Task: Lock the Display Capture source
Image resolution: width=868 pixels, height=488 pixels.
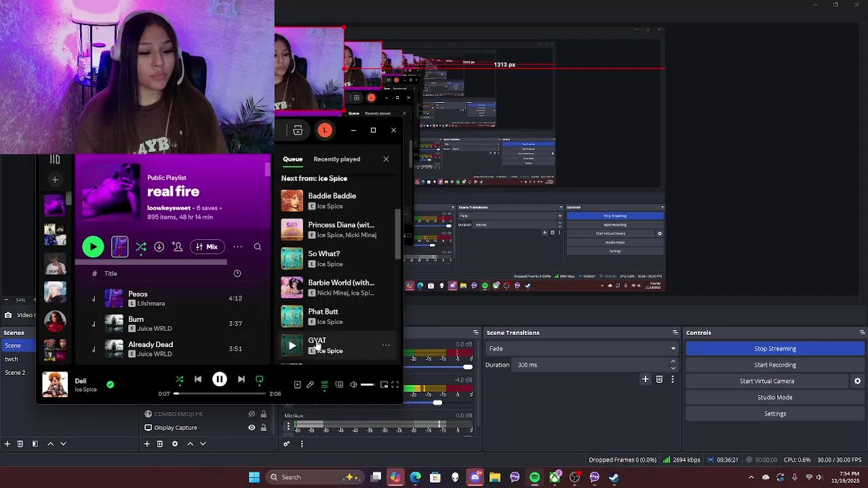Action: coord(263,428)
